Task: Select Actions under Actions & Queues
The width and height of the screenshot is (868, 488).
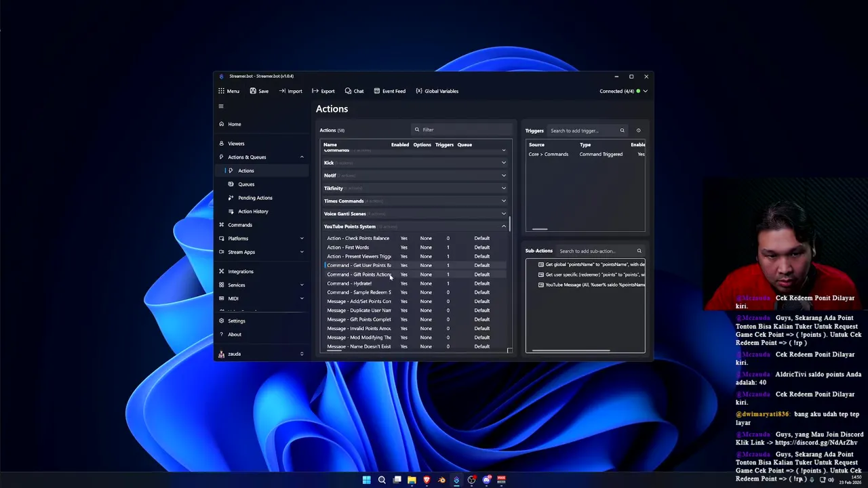Action: [262, 171]
